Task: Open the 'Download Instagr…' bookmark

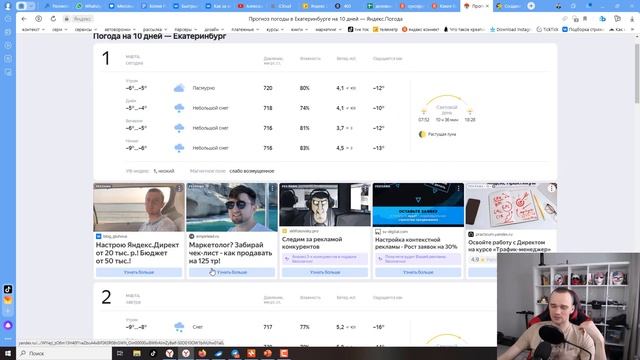Action: (x=510, y=29)
